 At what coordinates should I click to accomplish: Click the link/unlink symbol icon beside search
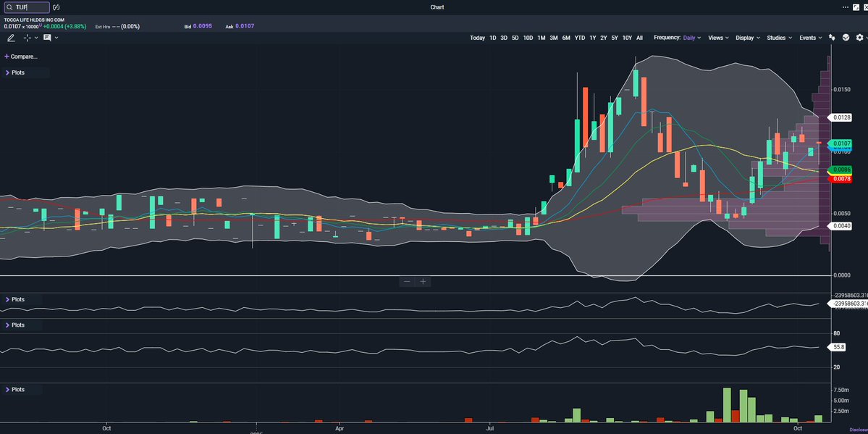(x=56, y=7)
